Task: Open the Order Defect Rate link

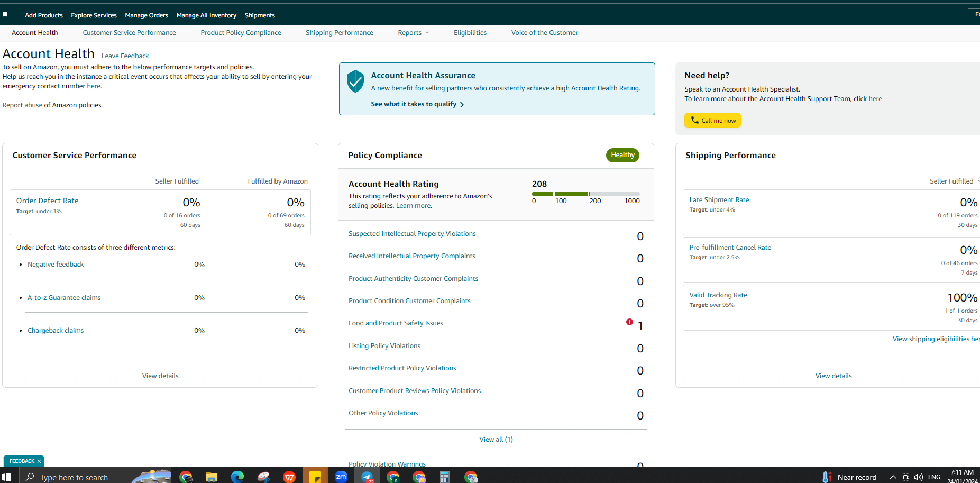Action: tap(47, 201)
